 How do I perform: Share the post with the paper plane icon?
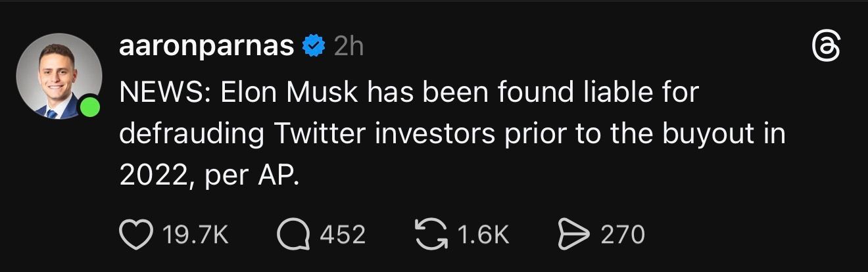coord(573,235)
